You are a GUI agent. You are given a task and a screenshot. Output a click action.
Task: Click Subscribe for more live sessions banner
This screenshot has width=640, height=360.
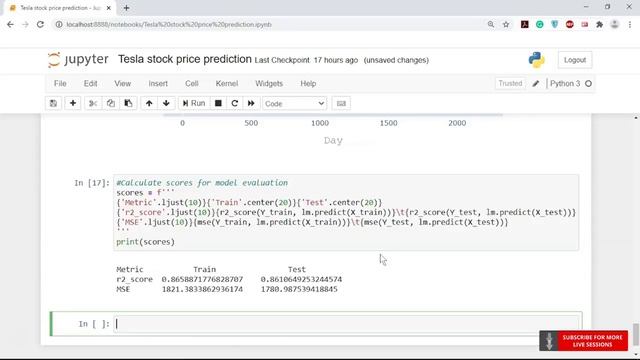pyautogui.click(x=584, y=341)
